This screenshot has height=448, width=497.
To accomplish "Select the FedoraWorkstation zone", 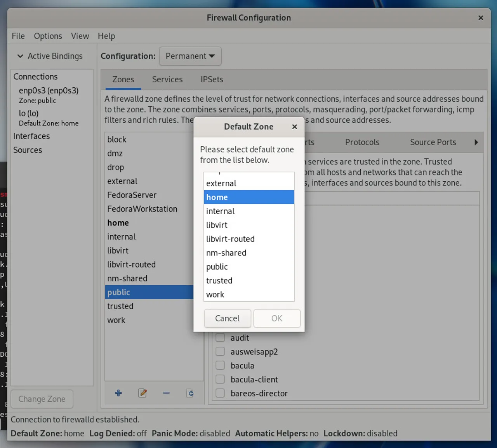I will pyautogui.click(x=149, y=209).
